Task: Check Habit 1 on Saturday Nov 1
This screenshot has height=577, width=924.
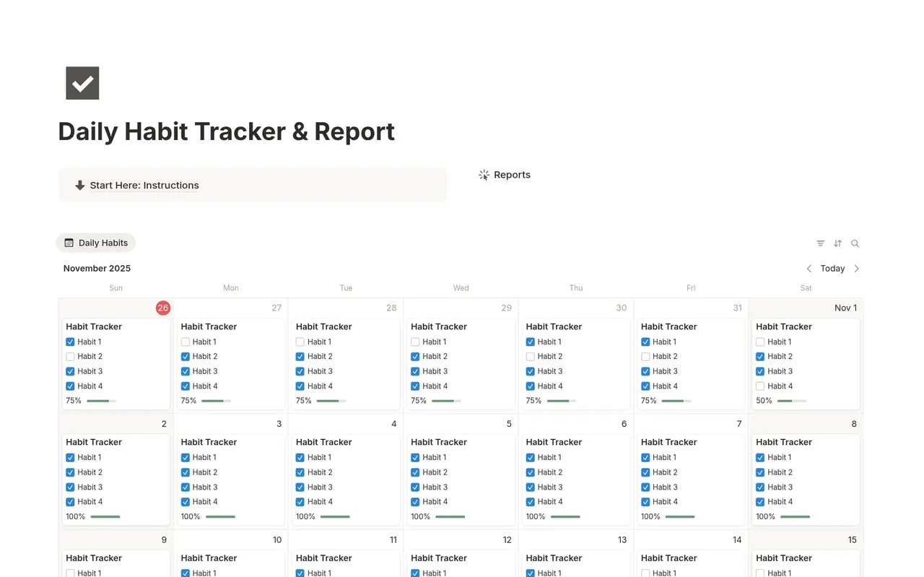Action: tap(760, 342)
